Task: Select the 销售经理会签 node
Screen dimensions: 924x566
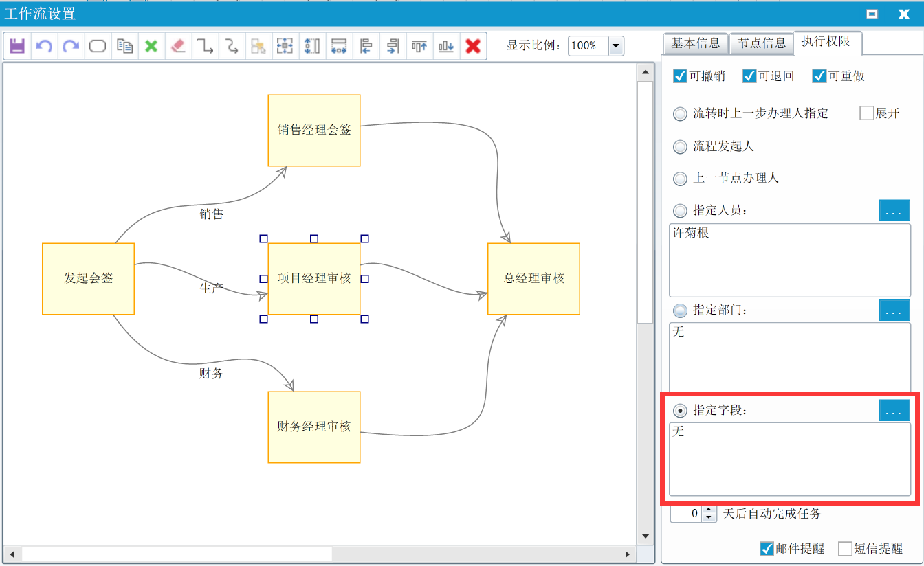Action: [x=314, y=131]
